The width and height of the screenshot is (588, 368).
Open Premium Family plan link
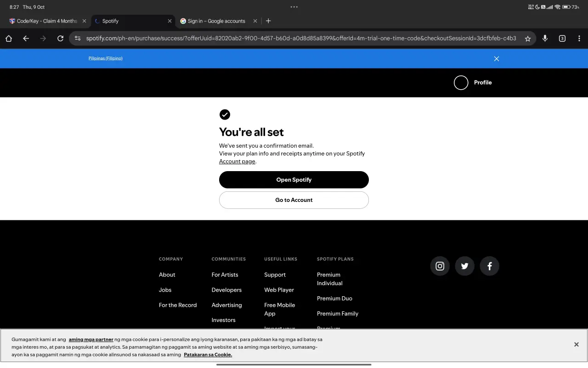coord(338,314)
